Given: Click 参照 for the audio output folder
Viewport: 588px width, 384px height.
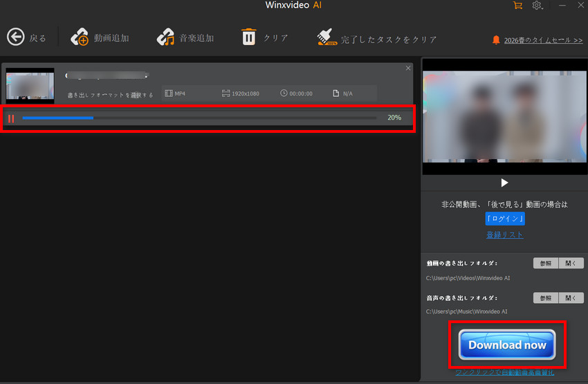Looking at the screenshot, I should point(546,298).
